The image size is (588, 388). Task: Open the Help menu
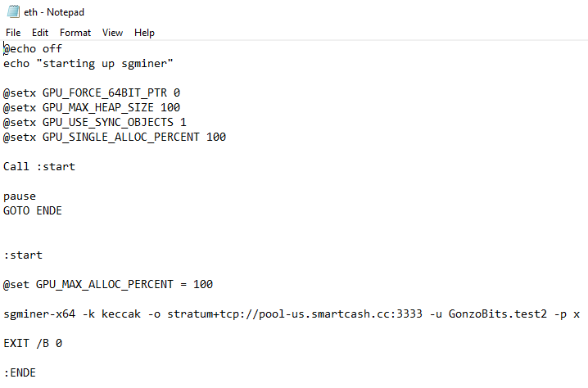point(144,33)
